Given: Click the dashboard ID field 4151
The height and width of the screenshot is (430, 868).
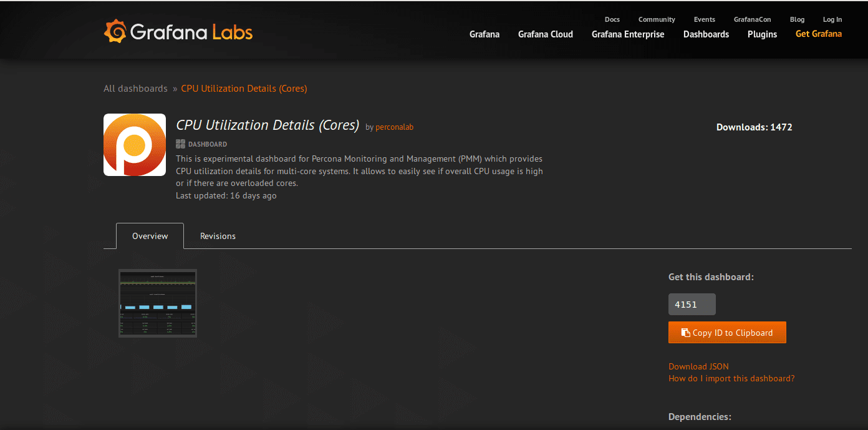Looking at the screenshot, I should [692, 305].
